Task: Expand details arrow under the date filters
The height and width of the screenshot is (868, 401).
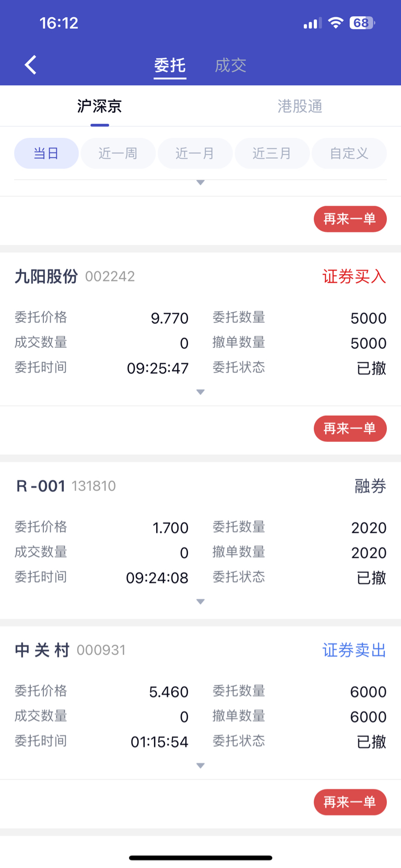Action: [x=200, y=183]
